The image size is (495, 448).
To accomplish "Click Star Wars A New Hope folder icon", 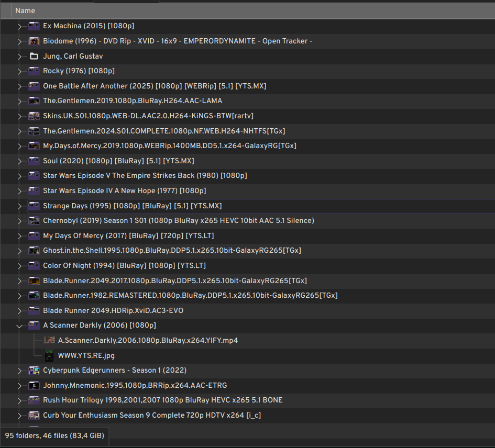I will coord(34,191).
